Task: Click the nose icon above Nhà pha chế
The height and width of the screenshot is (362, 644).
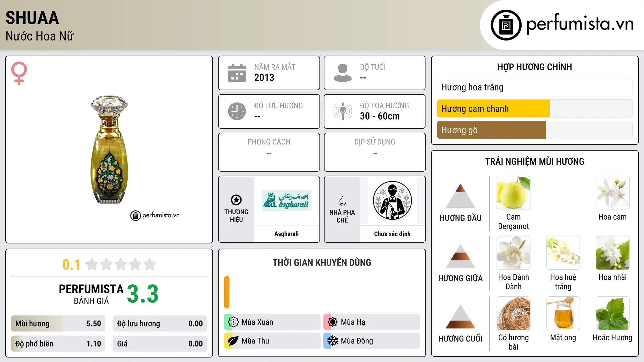Action: (342, 200)
